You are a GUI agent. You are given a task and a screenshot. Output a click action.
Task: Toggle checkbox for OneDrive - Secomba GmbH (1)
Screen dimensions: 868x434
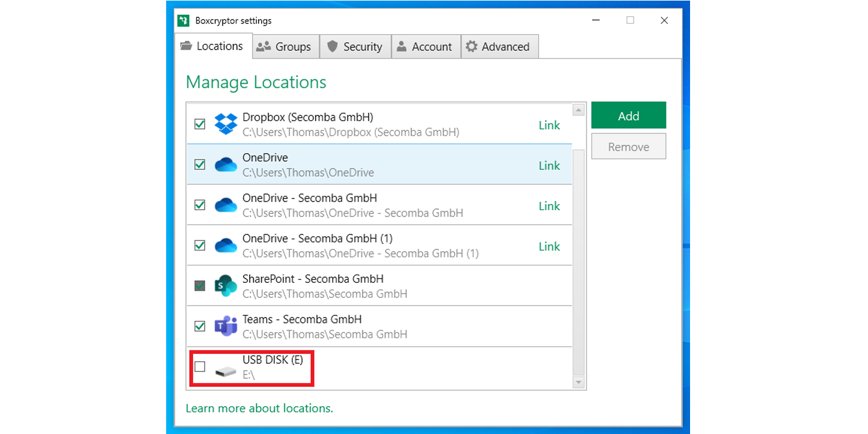tap(200, 246)
